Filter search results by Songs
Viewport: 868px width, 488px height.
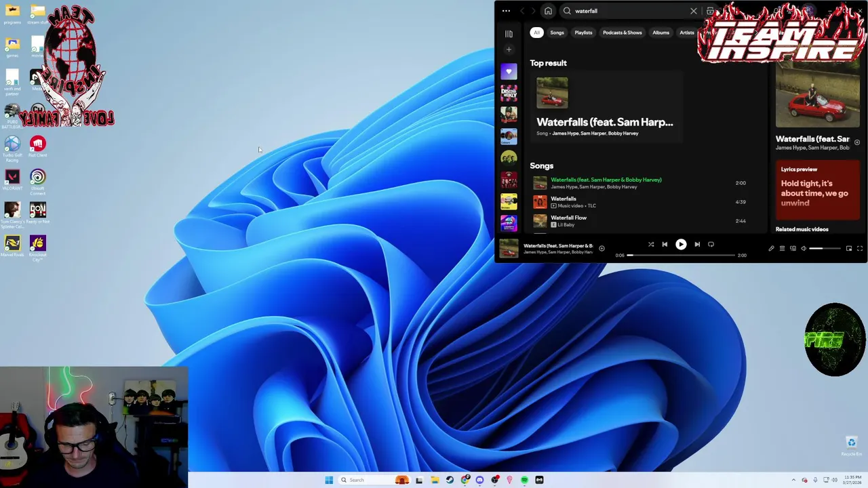[x=557, y=33]
